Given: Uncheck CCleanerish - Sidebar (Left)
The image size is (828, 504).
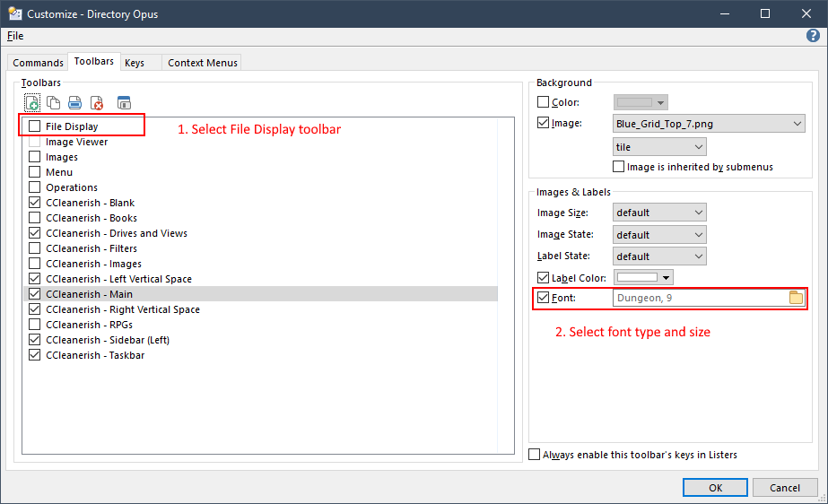Looking at the screenshot, I should point(34,340).
